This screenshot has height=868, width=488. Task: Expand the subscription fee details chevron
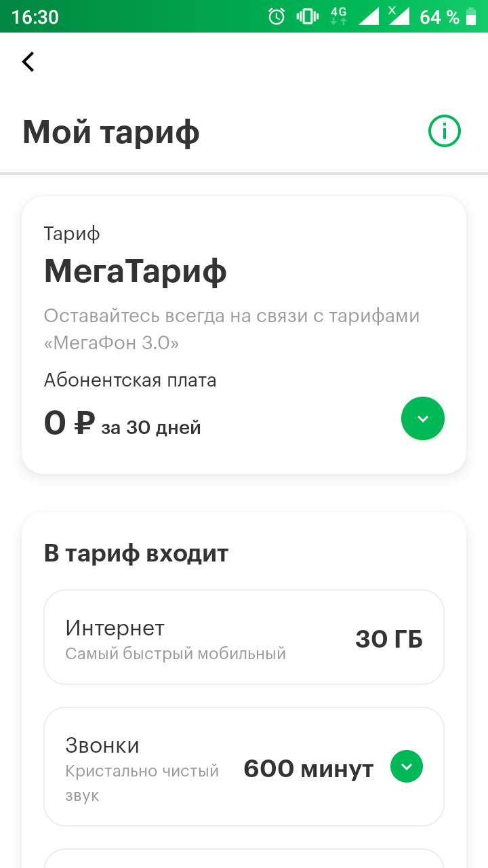pos(423,418)
